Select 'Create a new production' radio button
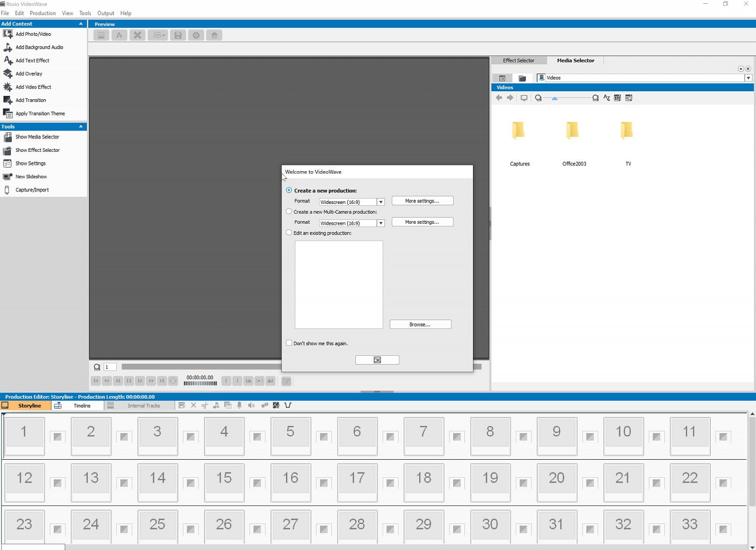 tap(289, 190)
